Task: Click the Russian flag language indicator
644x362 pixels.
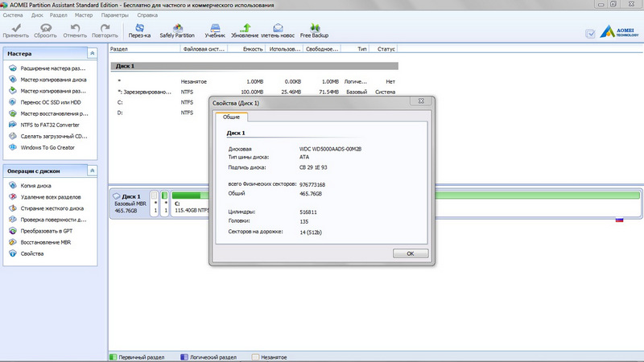Action: pos(619,220)
